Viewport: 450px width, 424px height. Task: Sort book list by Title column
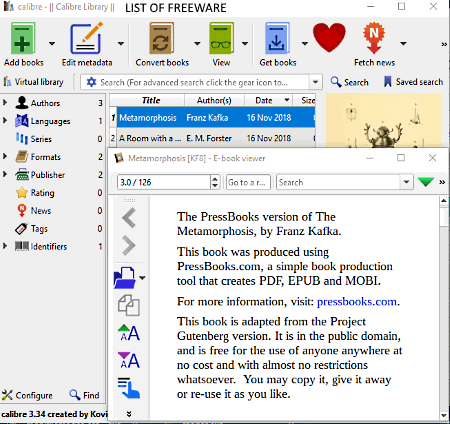[x=151, y=100]
